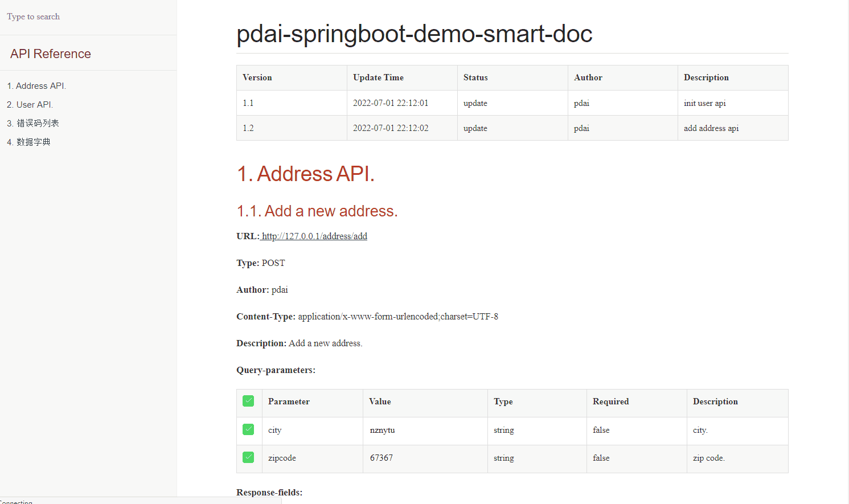Click the 1. Address API section heading
The width and height of the screenshot is (849, 504).
pyautogui.click(x=306, y=174)
